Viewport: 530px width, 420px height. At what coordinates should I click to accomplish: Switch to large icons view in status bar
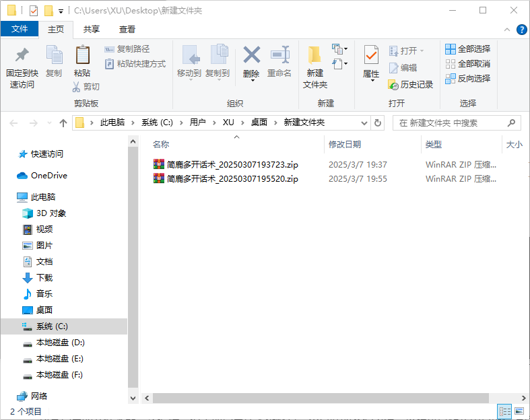519,411
